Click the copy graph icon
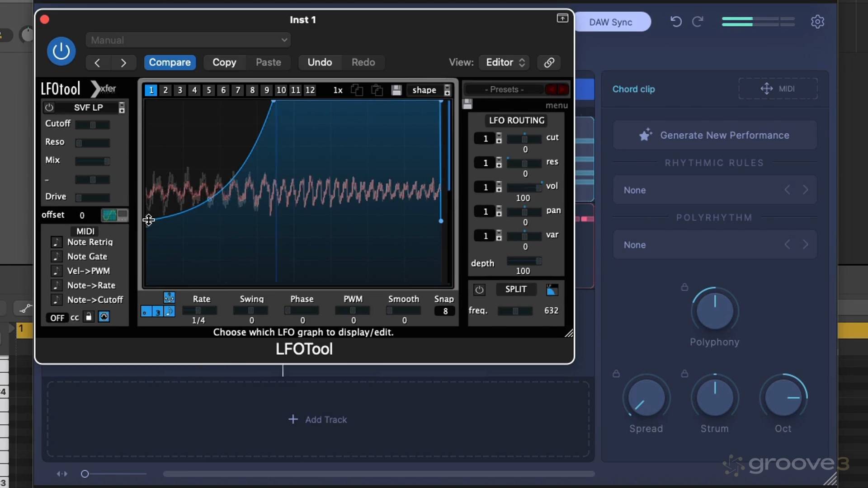Image resolution: width=868 pixels, height=488 pixels. (357, 90)
